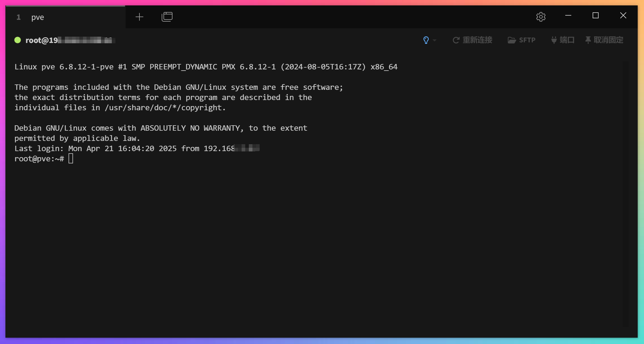644x344 pixels.
Task: Click the pushpin icon
Action: click(x=588, y=40)
